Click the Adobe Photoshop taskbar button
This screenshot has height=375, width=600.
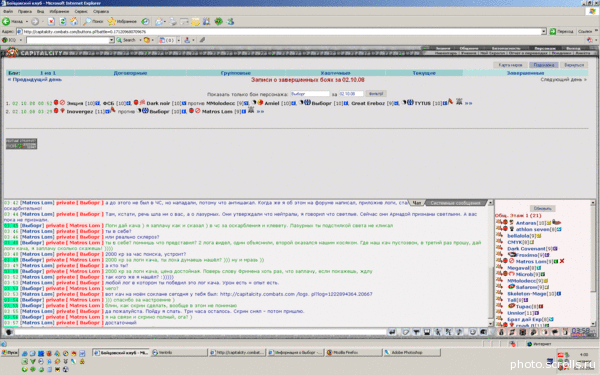click(412, 352)
